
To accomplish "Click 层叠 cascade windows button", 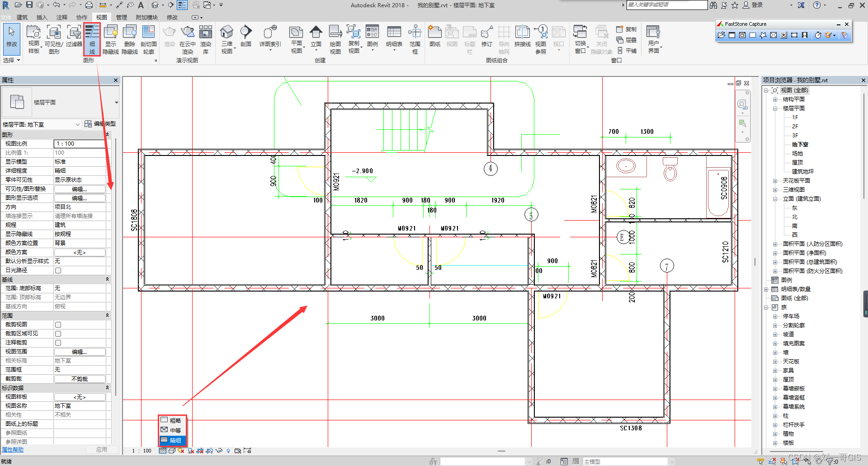I will [627, 40].
